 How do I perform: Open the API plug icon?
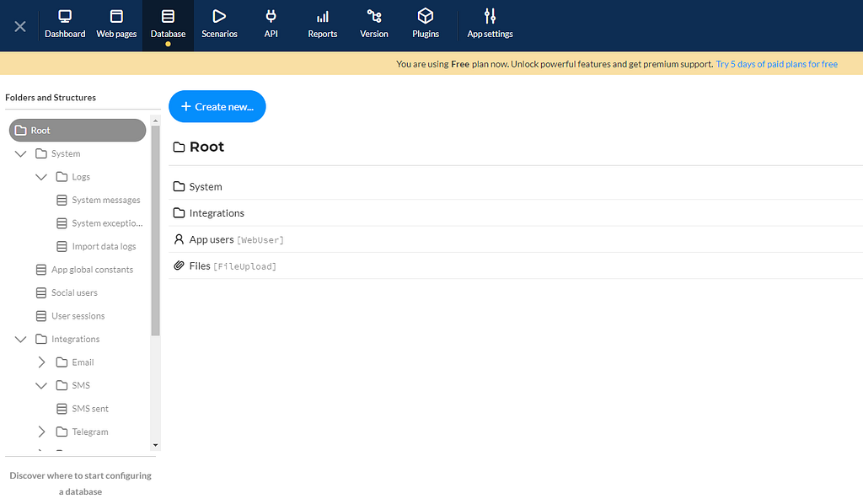click(271, 16)
